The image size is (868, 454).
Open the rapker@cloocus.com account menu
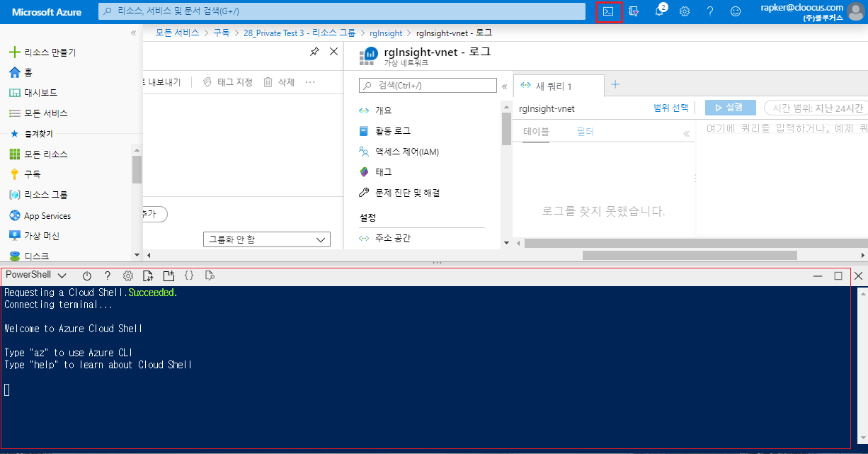[x=811, y=12]
